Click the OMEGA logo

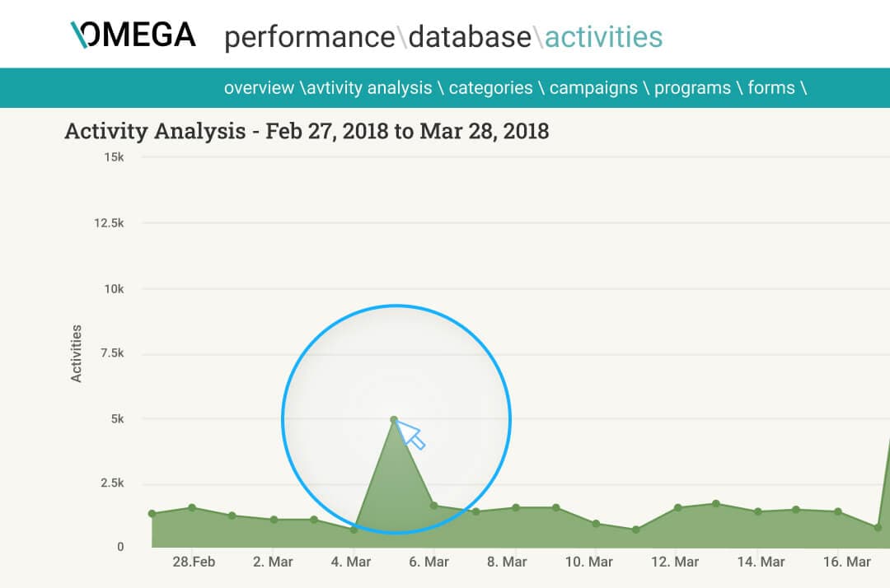click(x=133, y=35)
